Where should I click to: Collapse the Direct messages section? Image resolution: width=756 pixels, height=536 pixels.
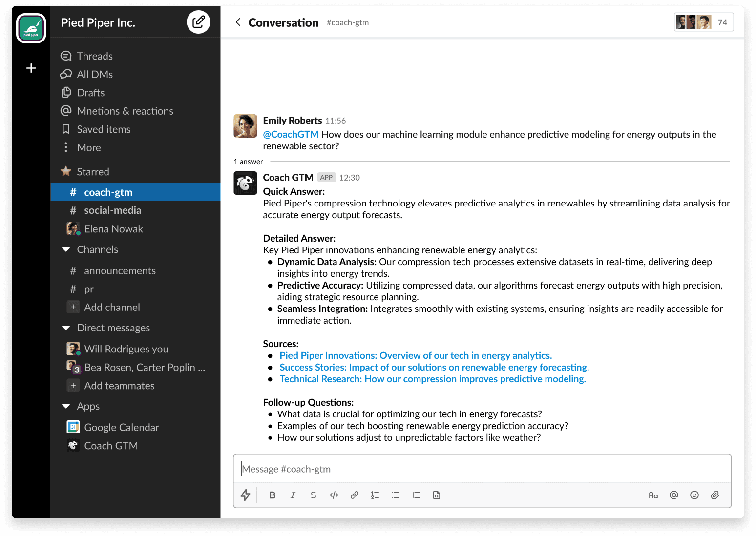(x=66, y=328)
